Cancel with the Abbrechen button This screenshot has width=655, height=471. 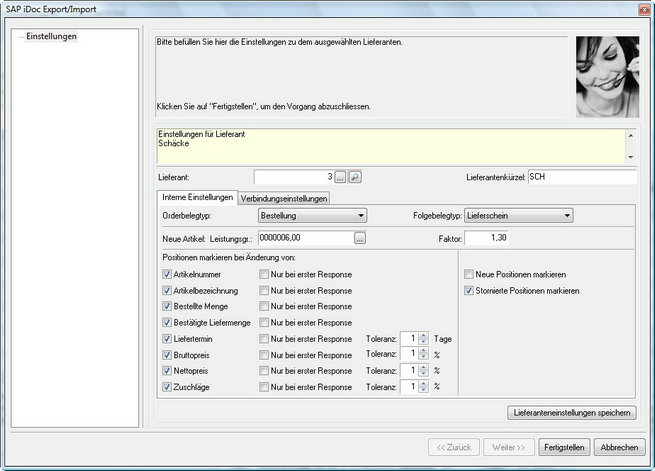click(619, 446)
